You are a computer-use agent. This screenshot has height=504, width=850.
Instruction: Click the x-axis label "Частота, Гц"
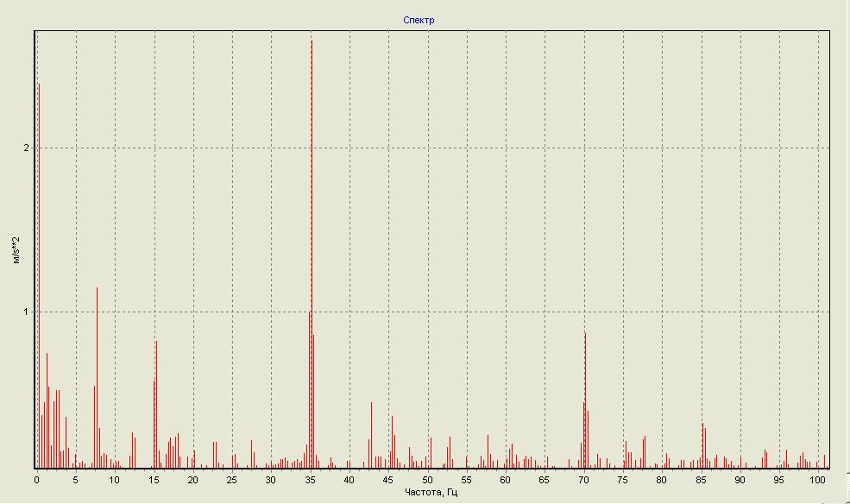tap(431, 492)
